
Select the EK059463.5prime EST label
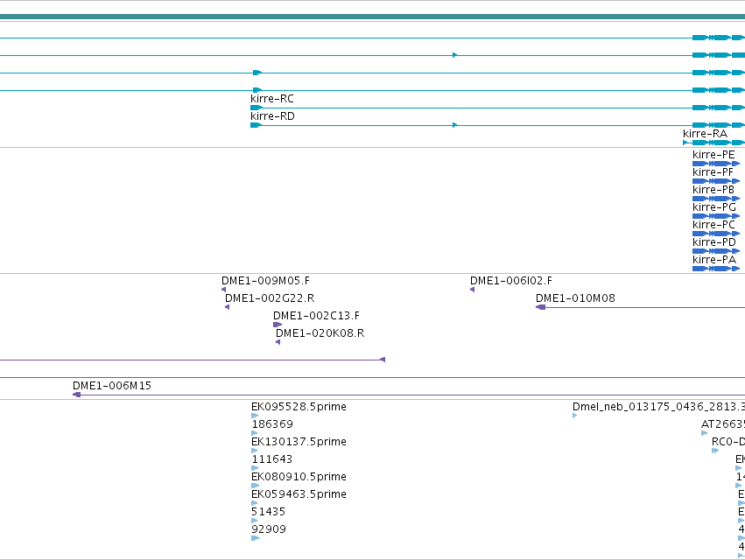click(299, 494)
